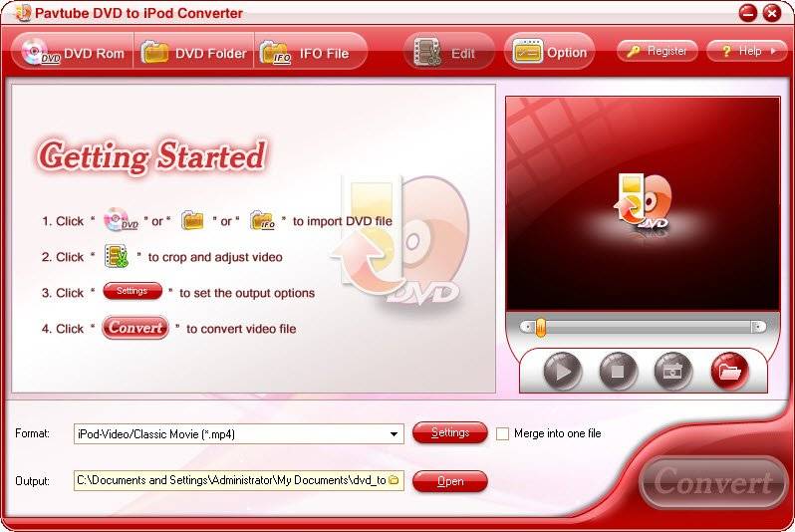Browse the output folder with the small folder icon
This screenshot has height=532, width=795.
(x=394, y=480)
